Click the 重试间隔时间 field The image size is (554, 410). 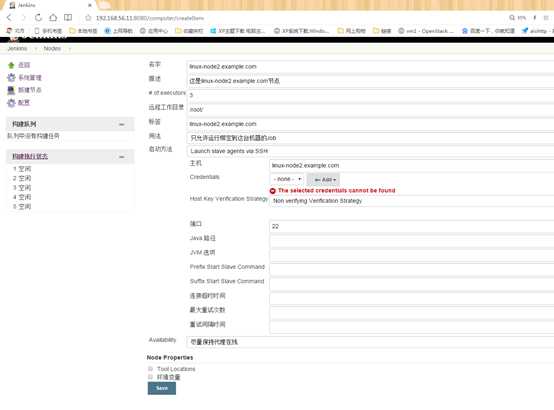coord(412,327)
